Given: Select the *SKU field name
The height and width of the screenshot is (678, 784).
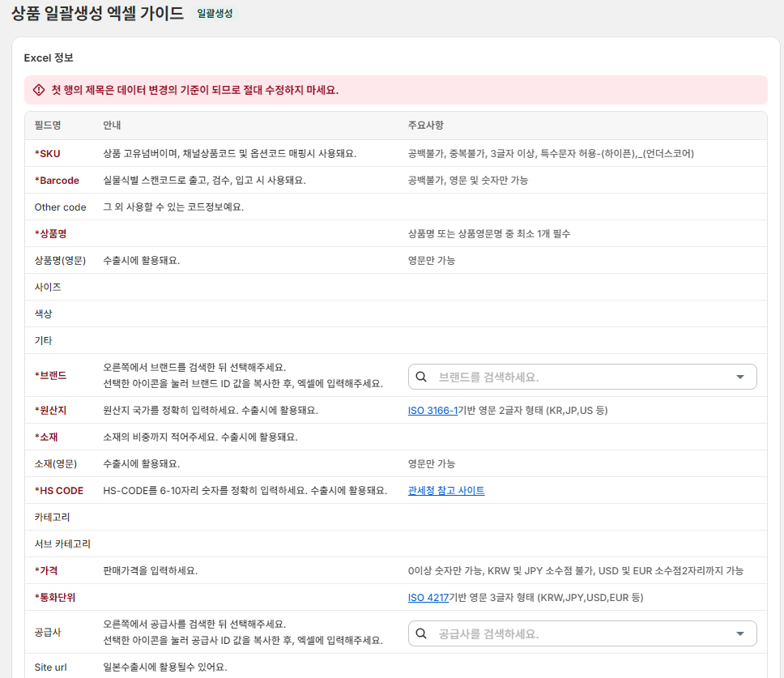Looking at the screenshot, I should [x=48, y=153].
